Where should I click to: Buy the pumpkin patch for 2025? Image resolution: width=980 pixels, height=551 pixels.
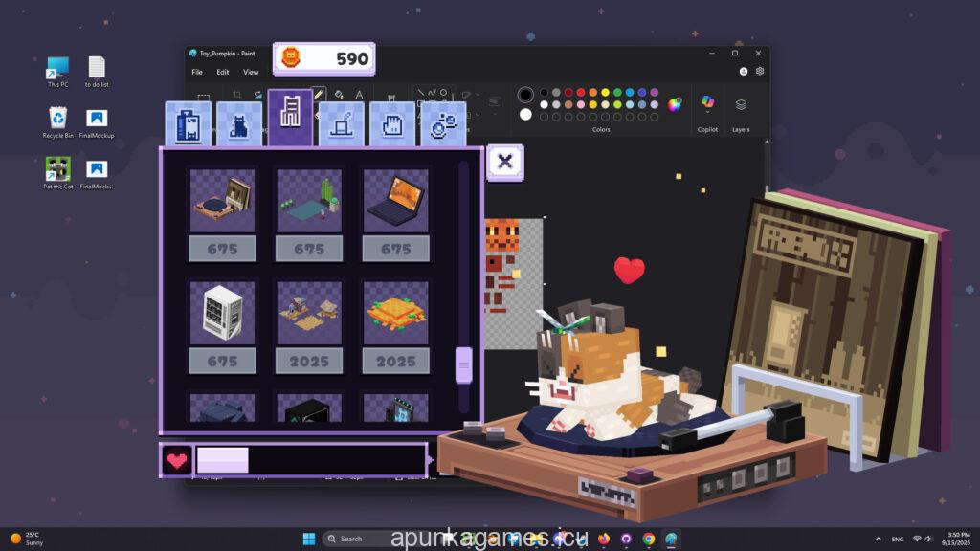(396, 361)
